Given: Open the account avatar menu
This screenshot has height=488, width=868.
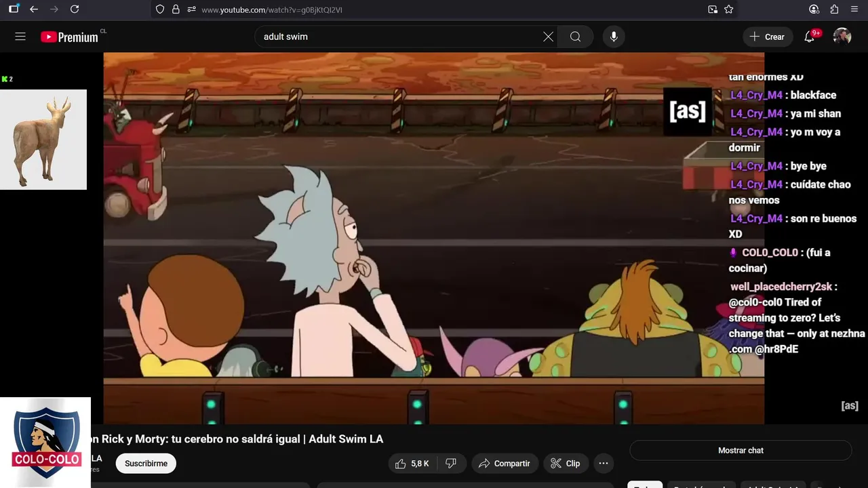Looking at the screenshot, I should coord(842,37).
